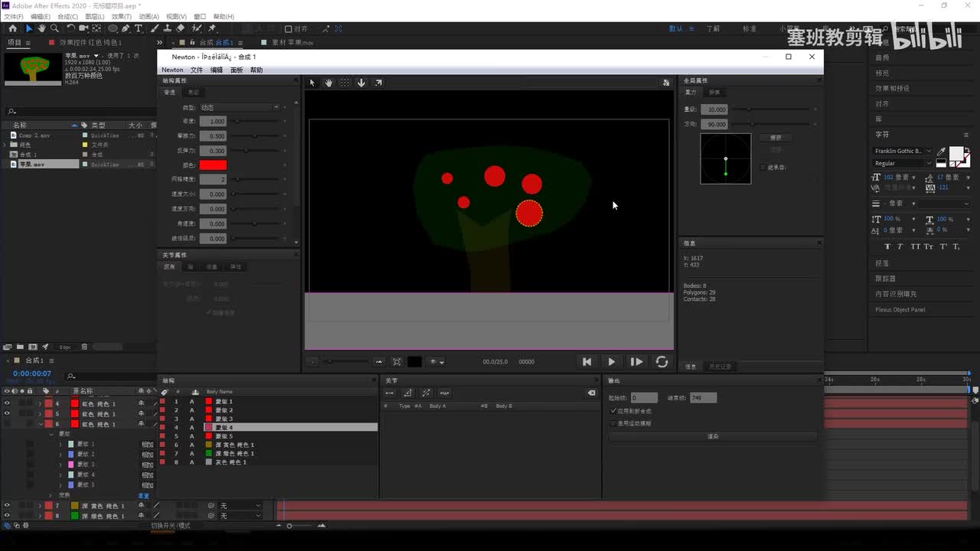
Task: Collapse layer 6 红色 纯色 1 in timeline
Action: click(x=41, y=424)
